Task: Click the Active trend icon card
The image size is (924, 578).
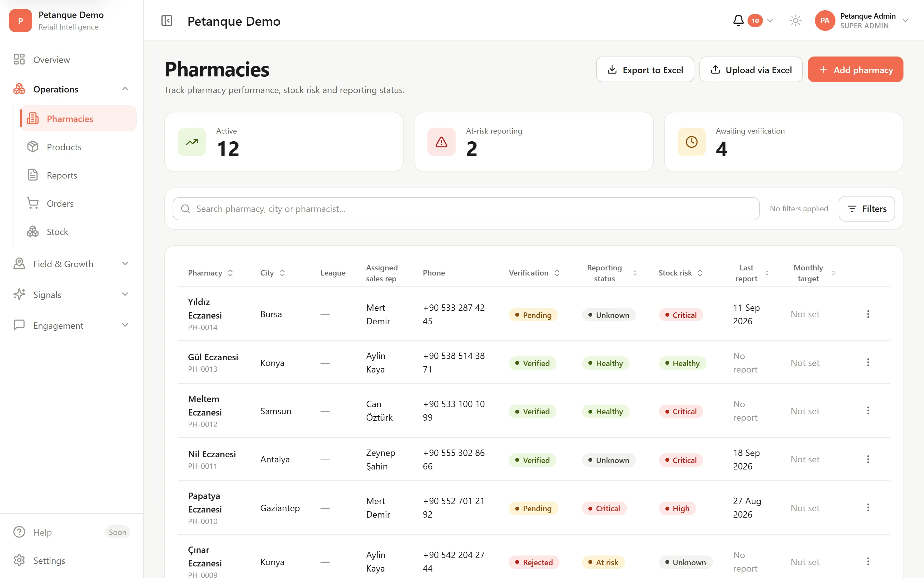Action: tap(192, 142)
